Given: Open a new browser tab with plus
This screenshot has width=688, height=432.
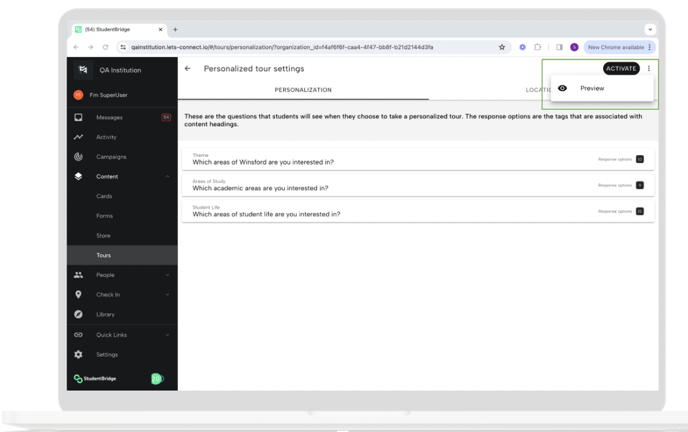Looking at the screenshot, I should point(175,29).
